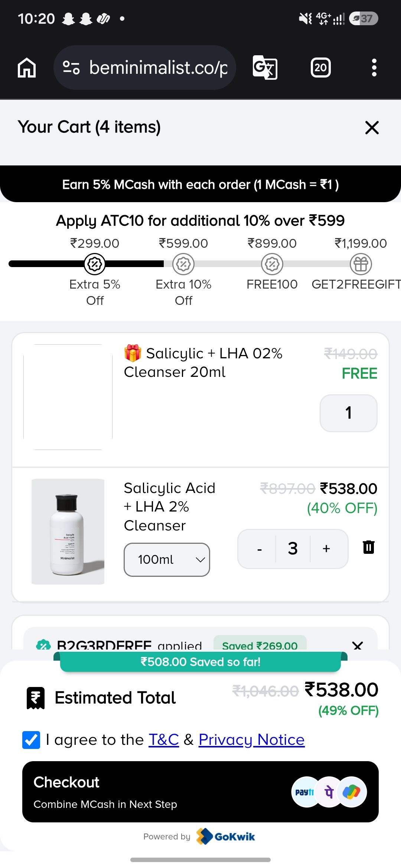
Task: Tap the Salicylic Acid Cleanser product thumbnail
Action: point(68,532)
